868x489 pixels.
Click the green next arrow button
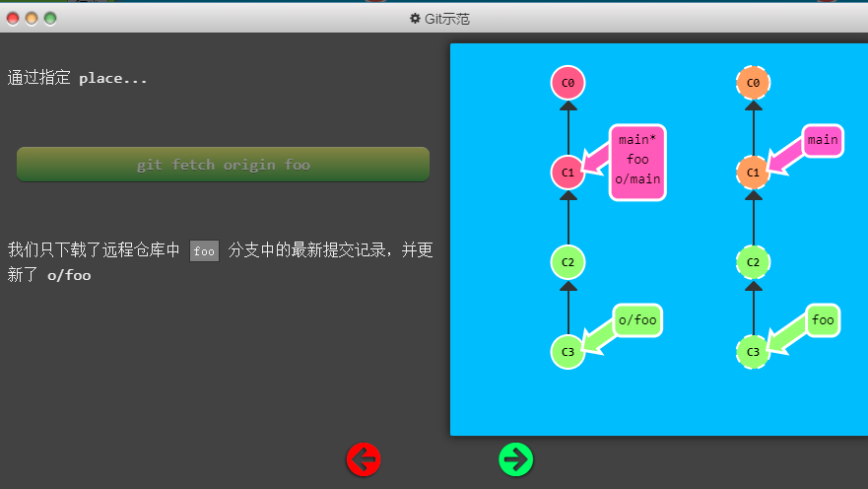515,459
